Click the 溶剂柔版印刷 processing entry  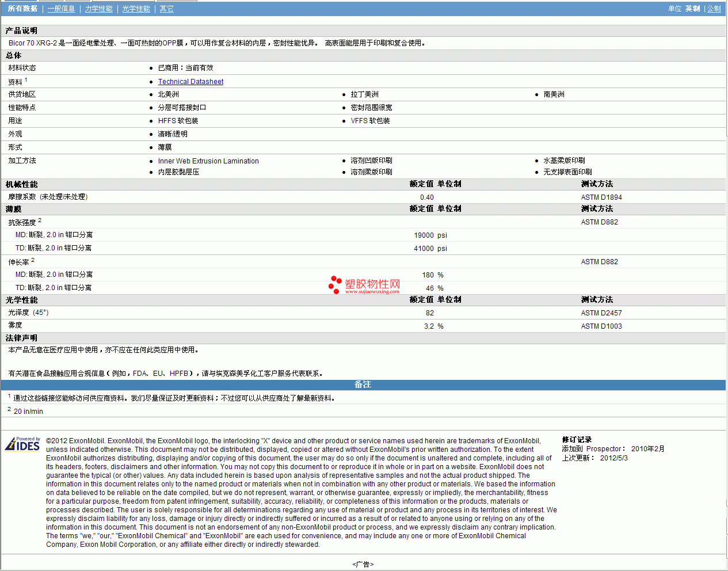(372, 172)
